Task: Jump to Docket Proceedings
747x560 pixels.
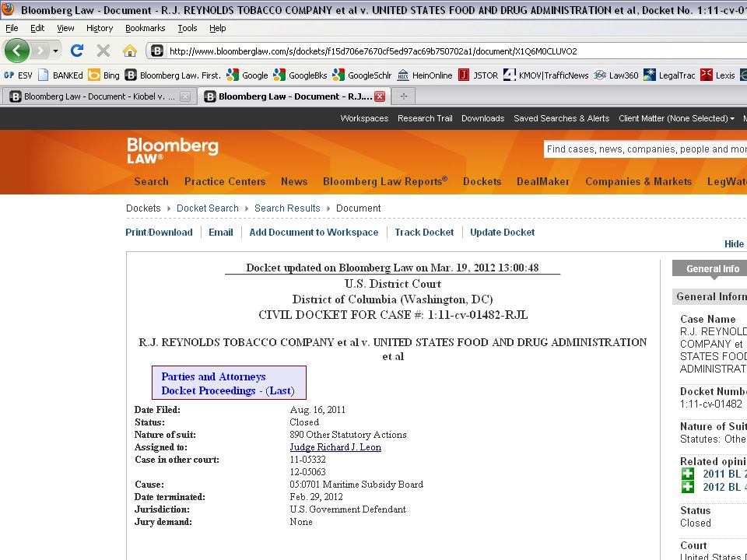Action: [x=209, y=390]
